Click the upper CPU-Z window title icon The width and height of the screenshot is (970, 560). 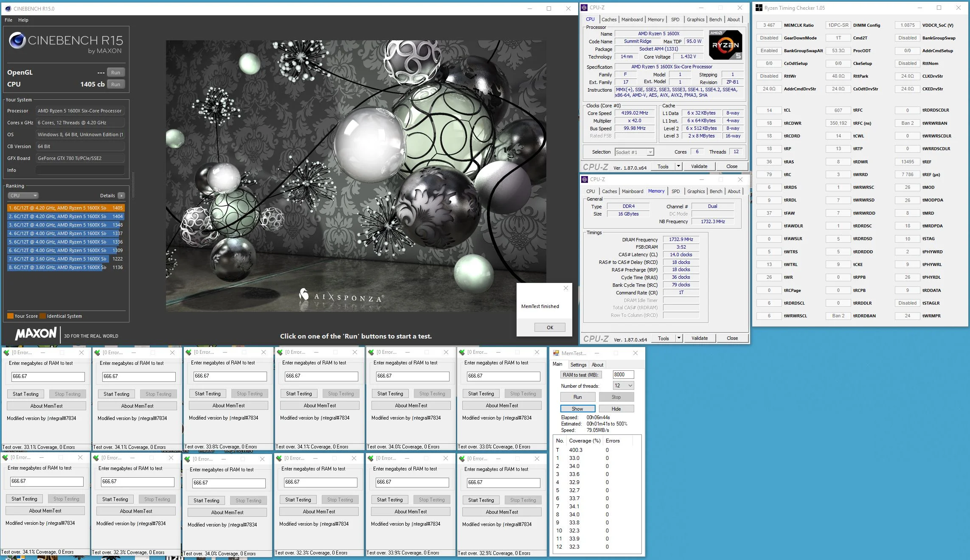[x=585, y=8]
